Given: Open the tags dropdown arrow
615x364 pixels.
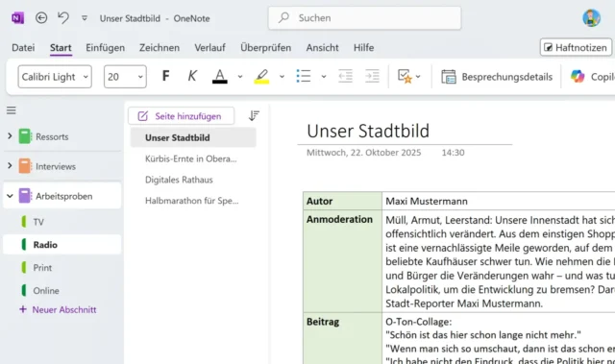Looking at the screenshot, I should (418, 77).
